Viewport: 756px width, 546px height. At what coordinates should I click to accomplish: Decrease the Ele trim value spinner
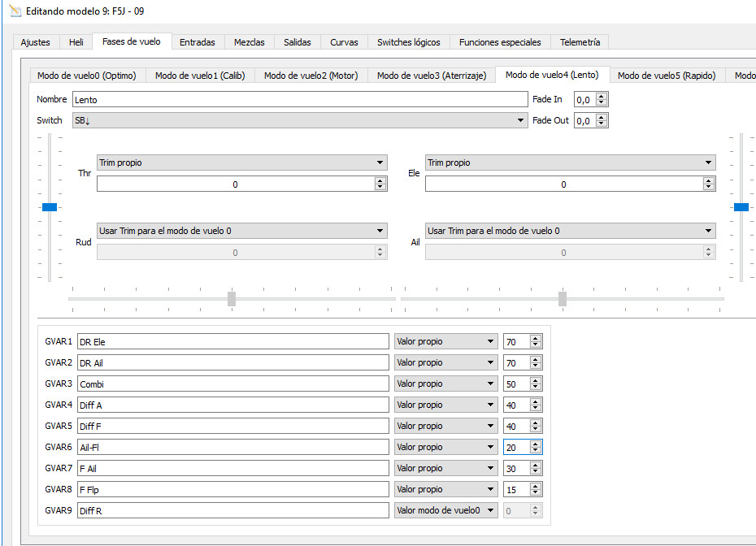point(709,188)
